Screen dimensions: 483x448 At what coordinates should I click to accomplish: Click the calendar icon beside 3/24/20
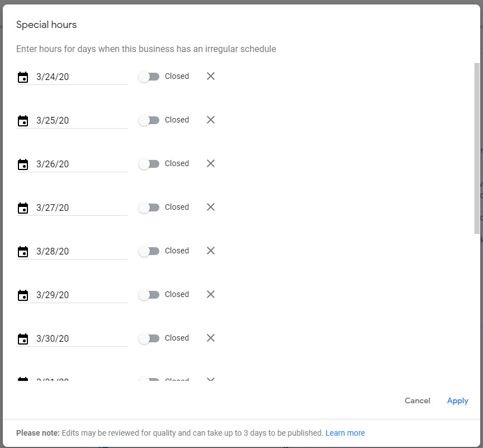[23, 77]
